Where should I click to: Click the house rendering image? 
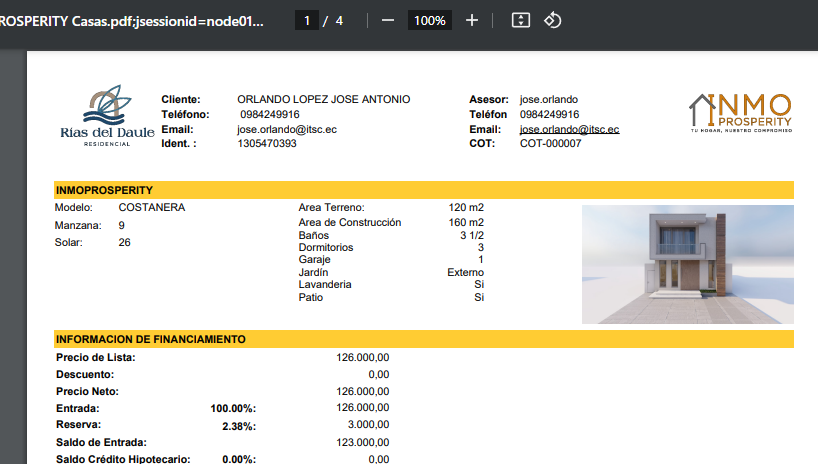pyautogui.click(x=687, y=264)
